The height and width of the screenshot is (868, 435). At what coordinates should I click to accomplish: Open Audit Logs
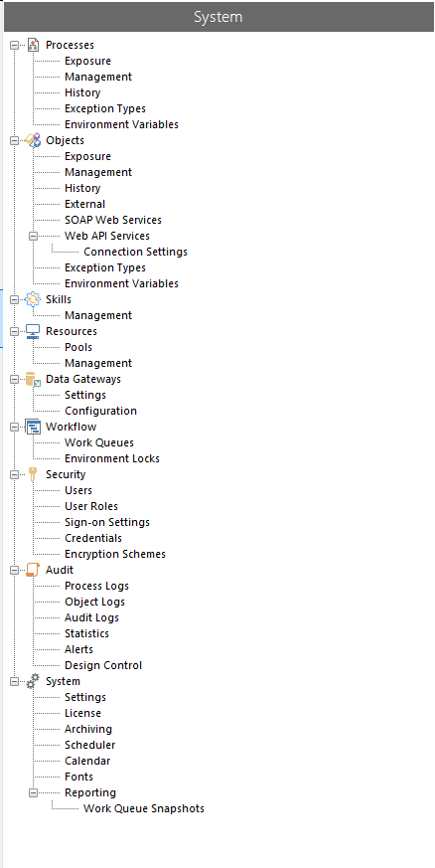pos(91,617)
